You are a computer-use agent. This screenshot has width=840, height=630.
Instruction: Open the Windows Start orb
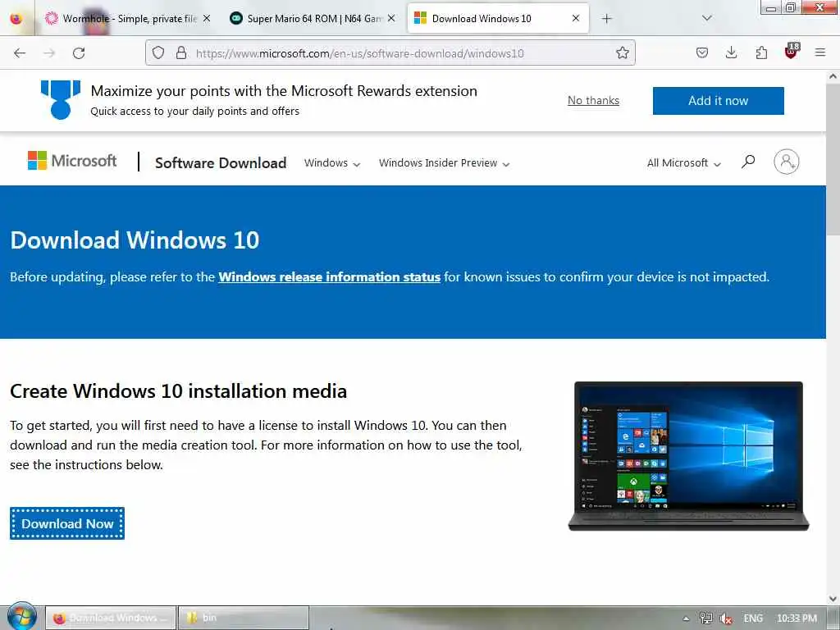[21, 617]
